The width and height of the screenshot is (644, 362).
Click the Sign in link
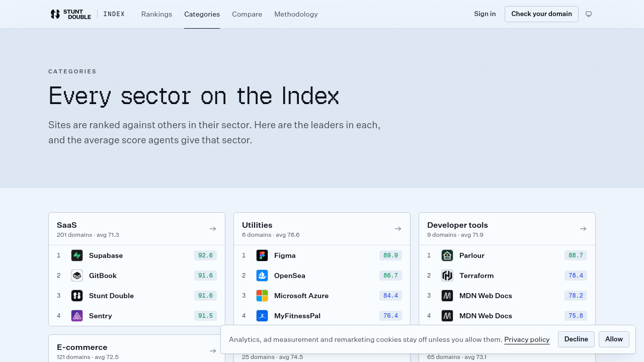pyautogui.click(x=485, y=14)
